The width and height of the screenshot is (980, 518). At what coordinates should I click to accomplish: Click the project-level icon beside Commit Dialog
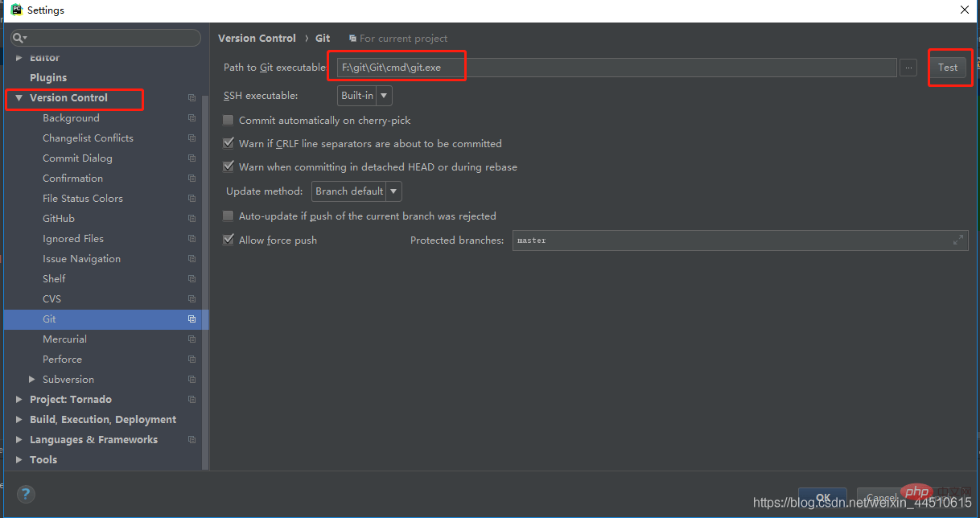(x=191, y=158)
